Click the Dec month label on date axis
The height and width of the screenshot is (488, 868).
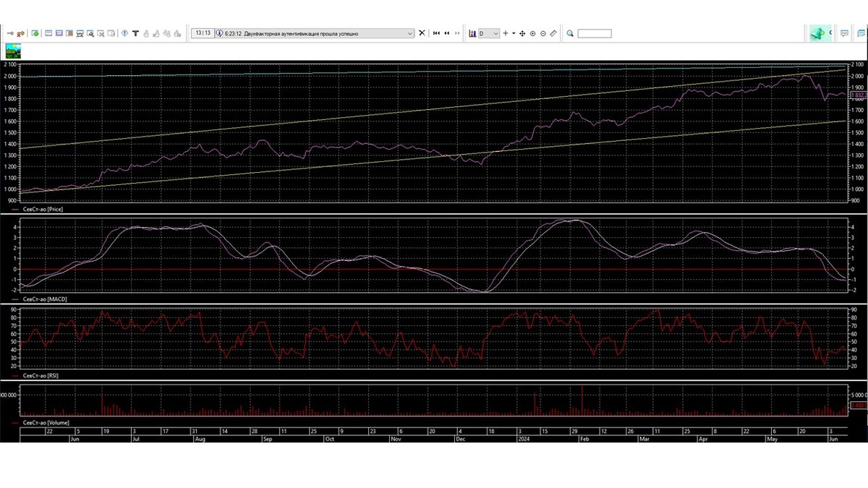pos(461,438)
